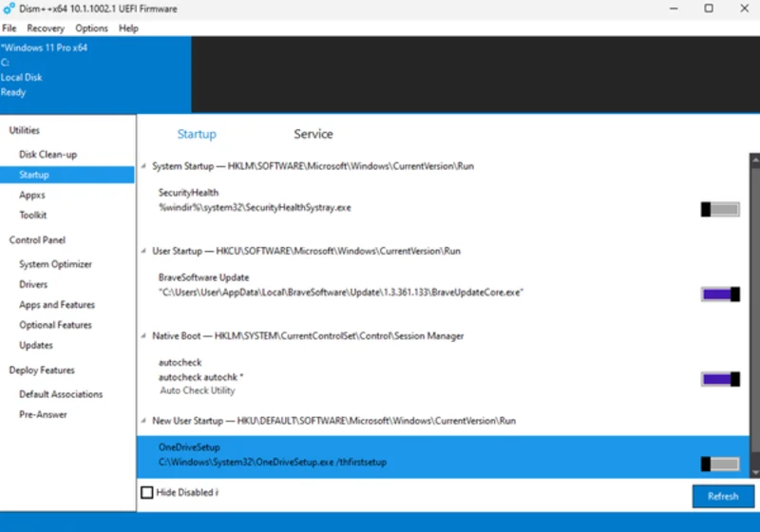This screenshot has height=532, width=760.
Task: Select the autocheck autochk * entry
Action: click(x=200, y=377)
